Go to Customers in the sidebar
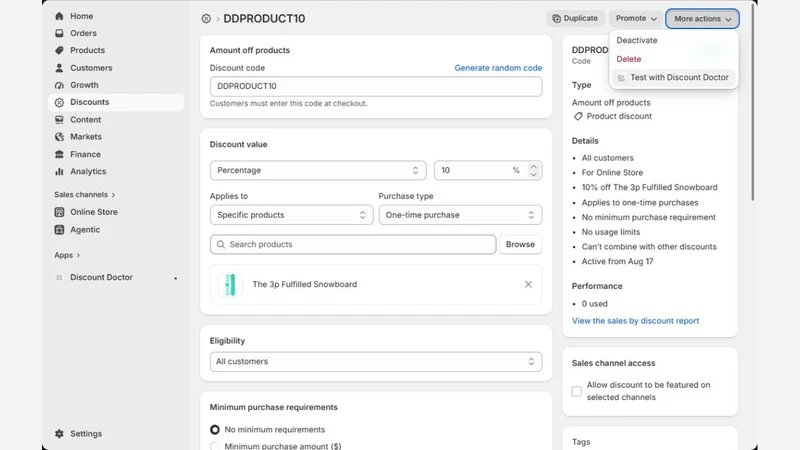Screen dimensions: 800x450 click(x=116, y=68)
